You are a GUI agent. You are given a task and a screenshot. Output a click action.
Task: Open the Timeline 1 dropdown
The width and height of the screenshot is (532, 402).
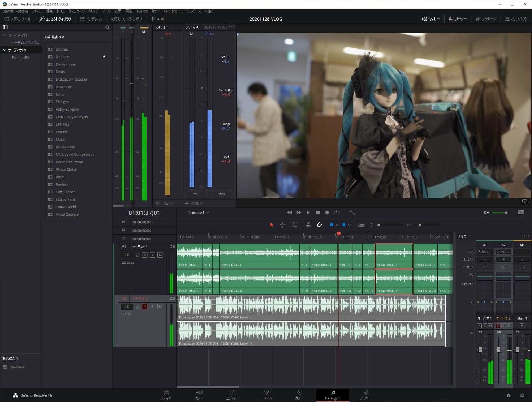click(198, 213)
